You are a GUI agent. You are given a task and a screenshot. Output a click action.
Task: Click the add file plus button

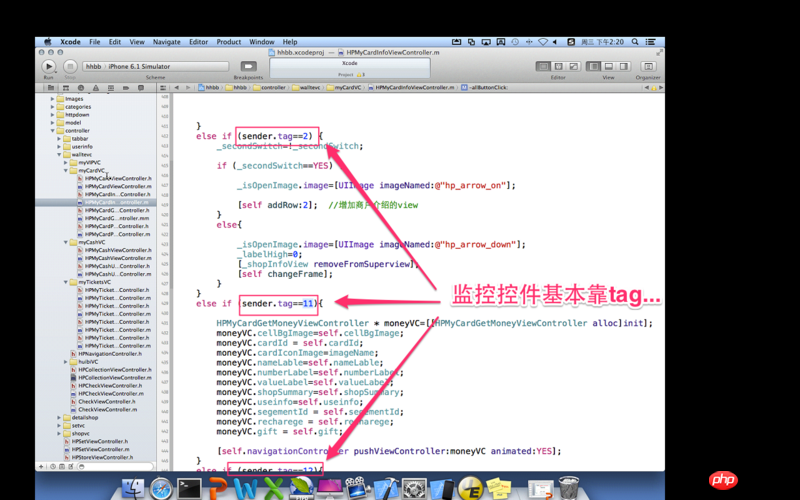42,466
